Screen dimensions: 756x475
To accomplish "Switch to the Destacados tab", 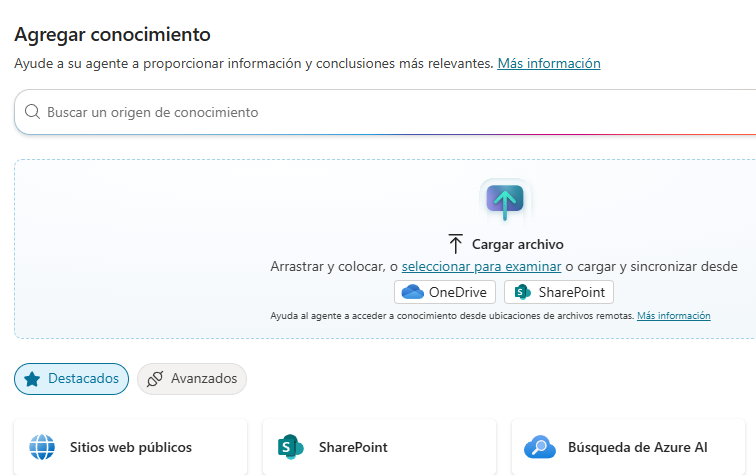I will (x=72, y=379).
